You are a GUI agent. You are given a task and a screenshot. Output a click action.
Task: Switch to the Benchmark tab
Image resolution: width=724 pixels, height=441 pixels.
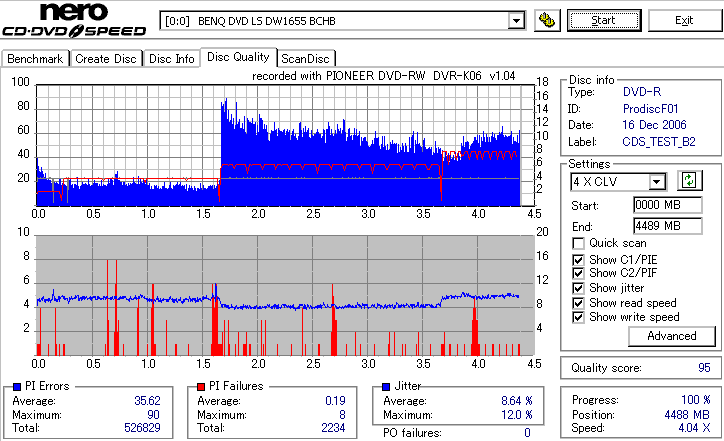[35, 59]
